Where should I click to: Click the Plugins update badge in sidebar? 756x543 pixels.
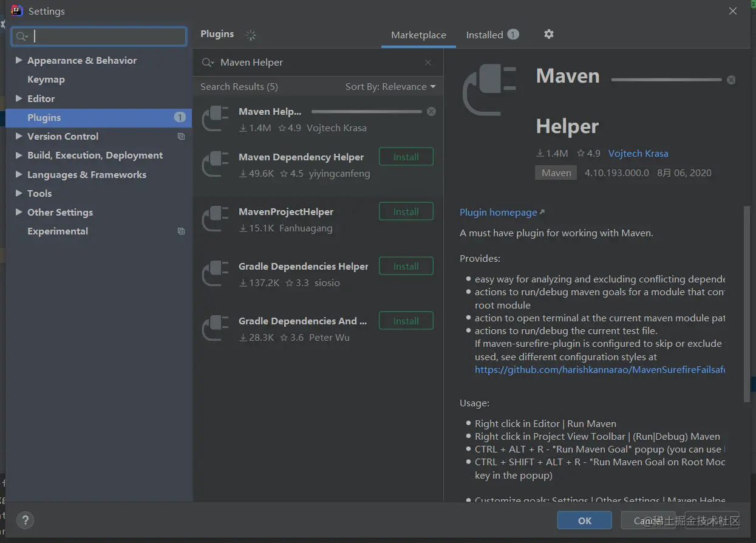[180, 117]
